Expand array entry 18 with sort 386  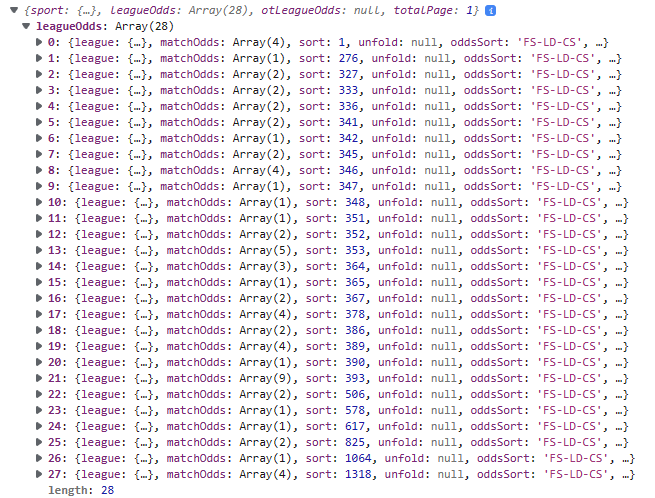39,330
